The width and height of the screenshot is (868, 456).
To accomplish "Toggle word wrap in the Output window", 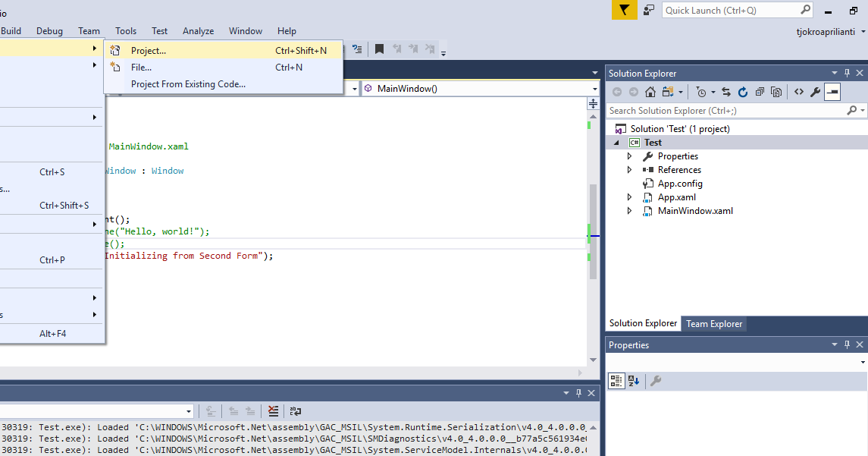I will click(x=295, y=410).
